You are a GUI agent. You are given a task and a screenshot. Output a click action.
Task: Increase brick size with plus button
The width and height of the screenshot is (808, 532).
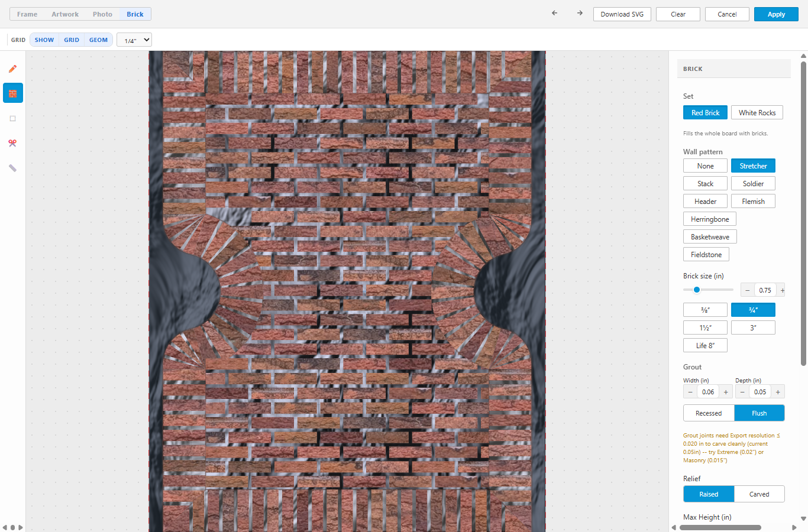[782, 290]
